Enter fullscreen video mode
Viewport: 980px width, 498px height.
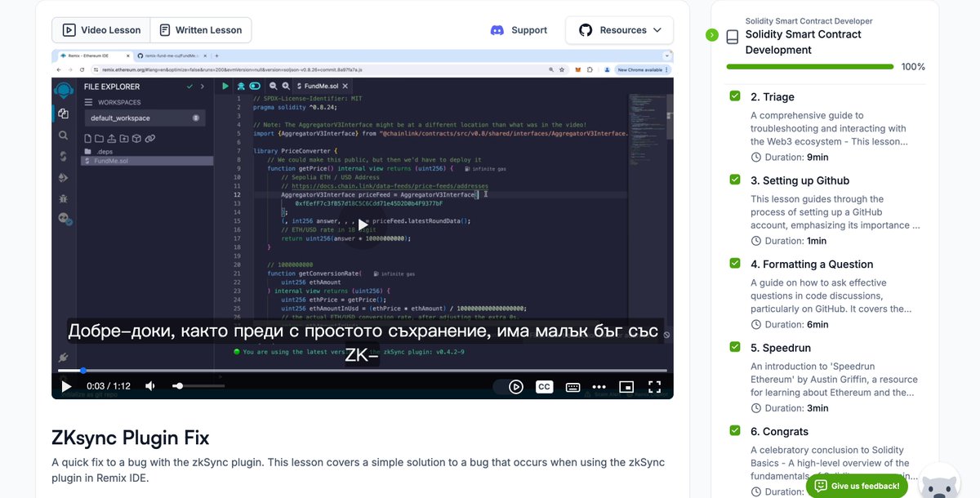point(654,387)
